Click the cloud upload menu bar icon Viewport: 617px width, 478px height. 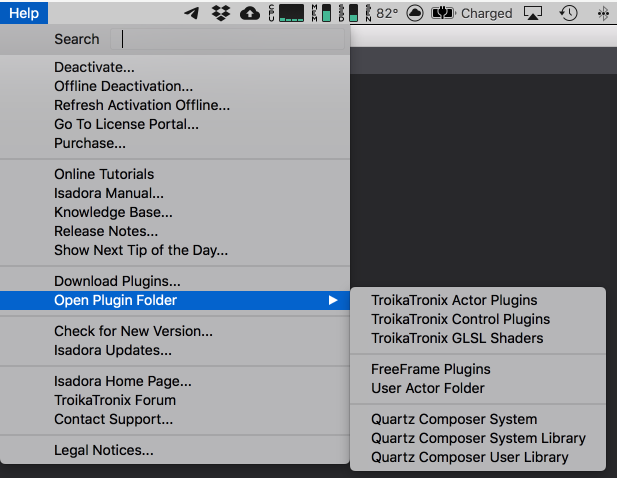250,14
